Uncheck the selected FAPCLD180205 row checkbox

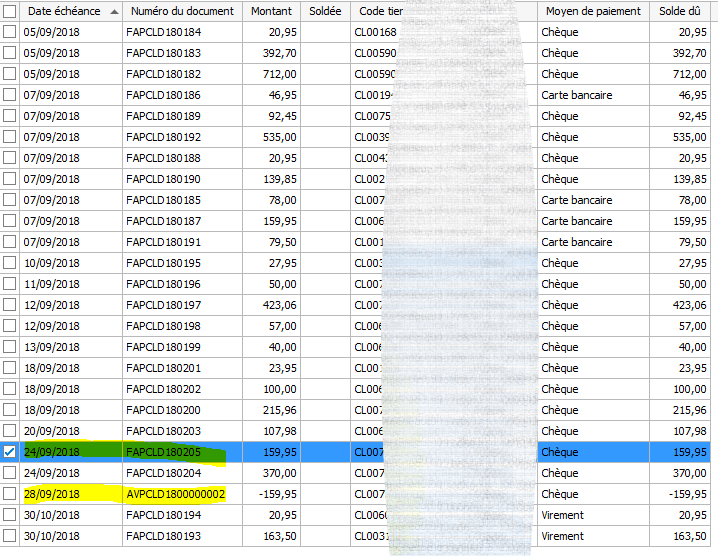click(x=9, y=452)
